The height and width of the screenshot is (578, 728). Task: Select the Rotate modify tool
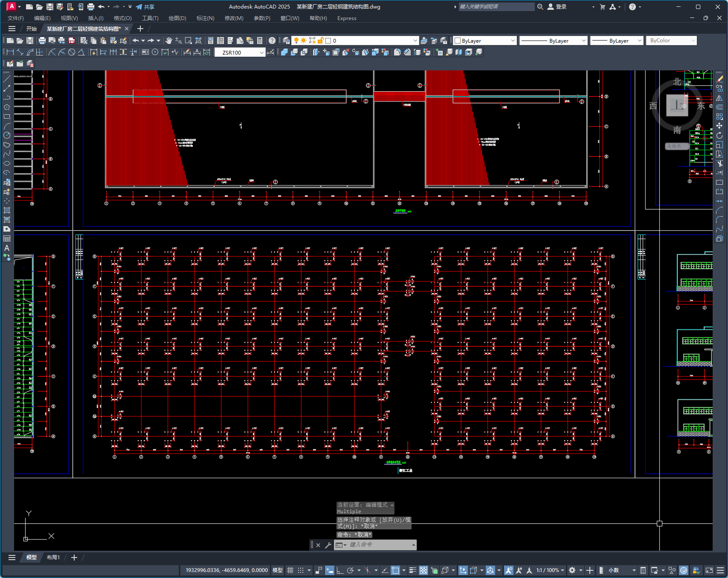click(719, 135)
